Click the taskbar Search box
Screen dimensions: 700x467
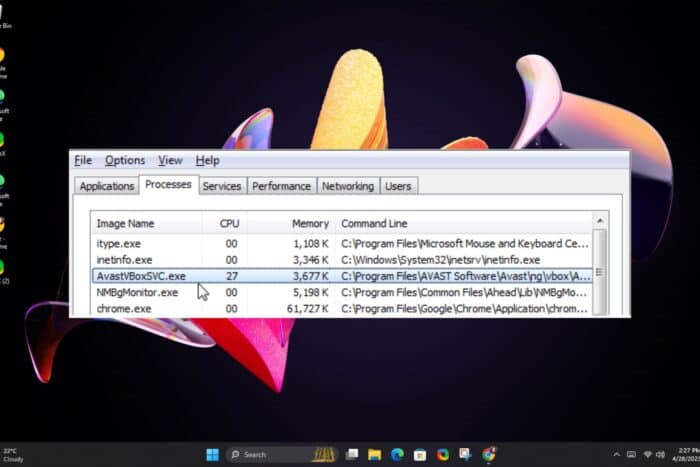tap(266, 454)
